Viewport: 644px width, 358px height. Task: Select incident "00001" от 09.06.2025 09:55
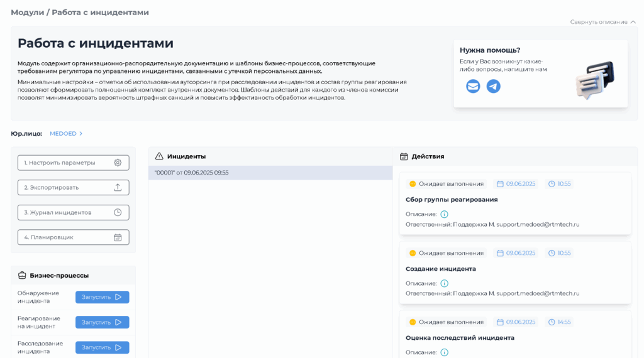point(270,173)
